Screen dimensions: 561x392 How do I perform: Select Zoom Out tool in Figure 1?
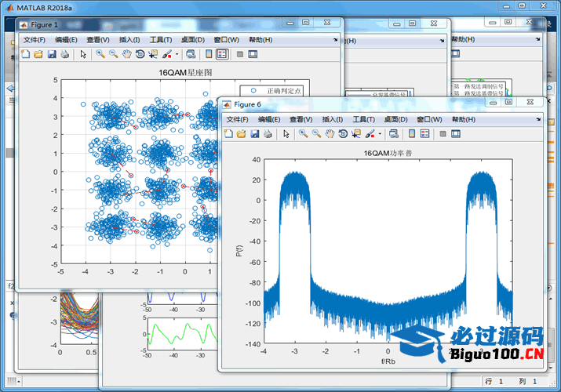114,54
